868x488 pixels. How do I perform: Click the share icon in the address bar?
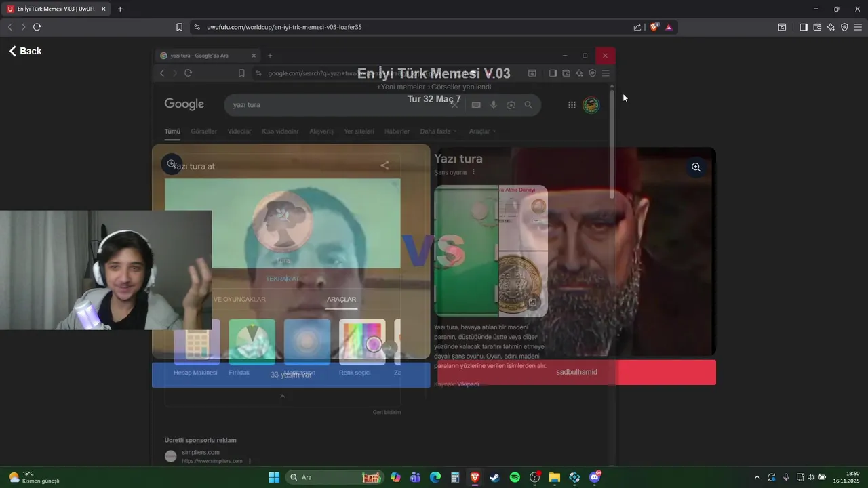tap(637, 27)
